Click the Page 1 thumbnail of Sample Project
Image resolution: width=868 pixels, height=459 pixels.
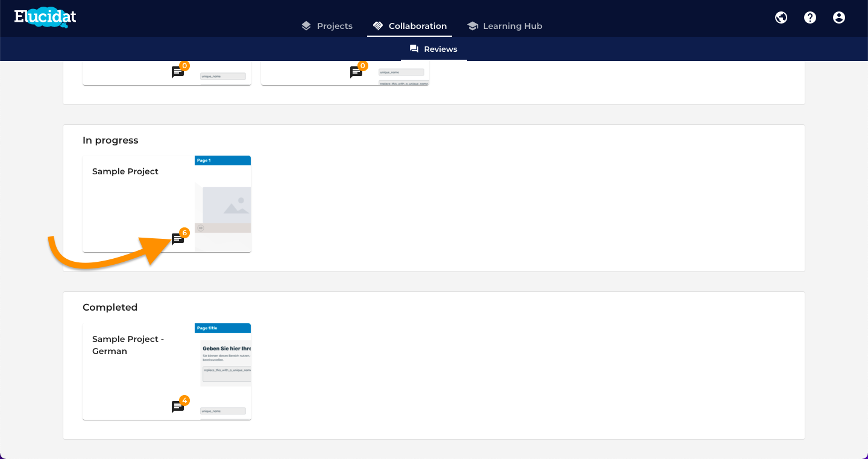[222, 203]
